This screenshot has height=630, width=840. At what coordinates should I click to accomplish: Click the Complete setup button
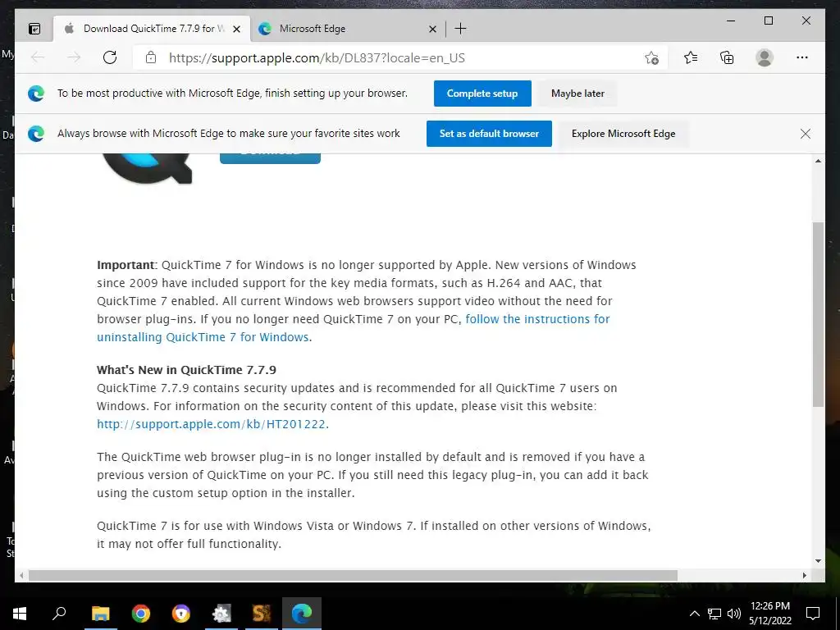coord(482,94)
